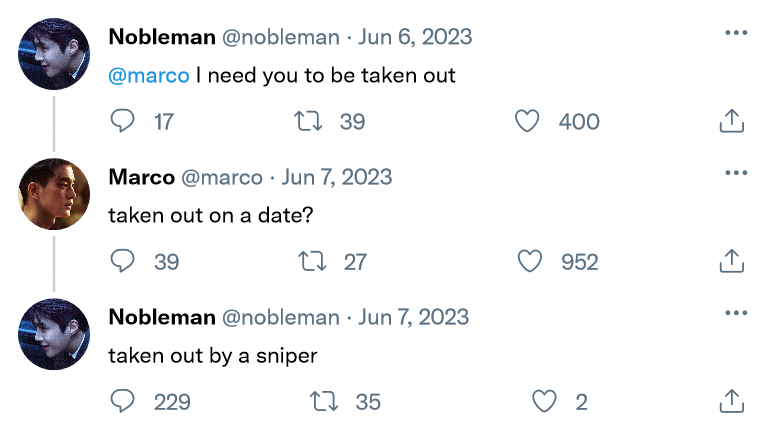768x433 pixels.
Task: Share Marco's tweet
Action: point(732,261)
